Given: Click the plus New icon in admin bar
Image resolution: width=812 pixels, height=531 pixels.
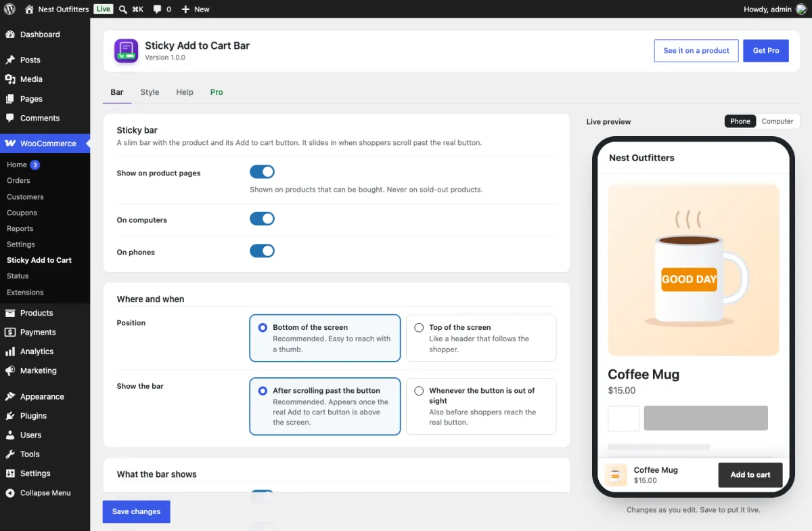Looking at the screenshot, I should (185, 9).
